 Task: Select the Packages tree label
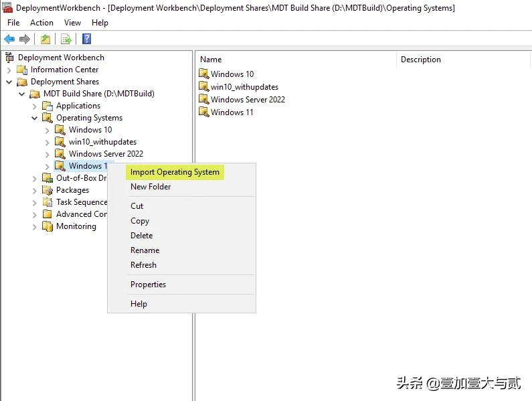[x=73, y=190]
